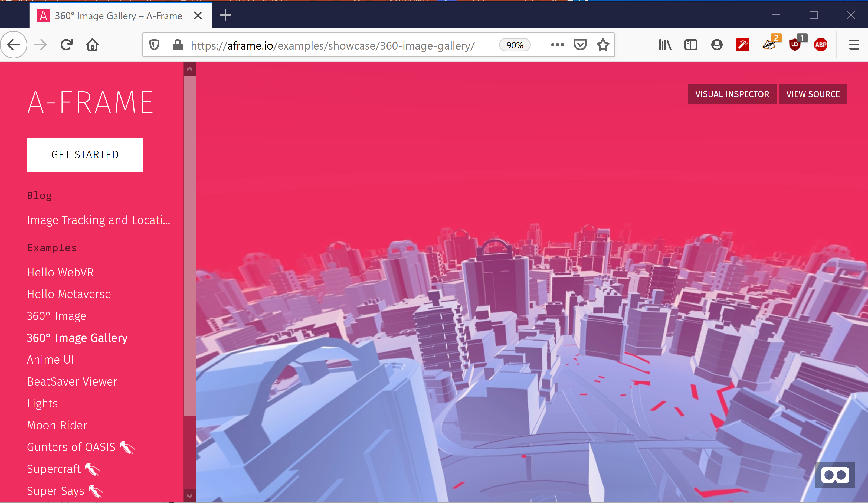
Task: Save page to Pocket
Action: click(580, 45)
